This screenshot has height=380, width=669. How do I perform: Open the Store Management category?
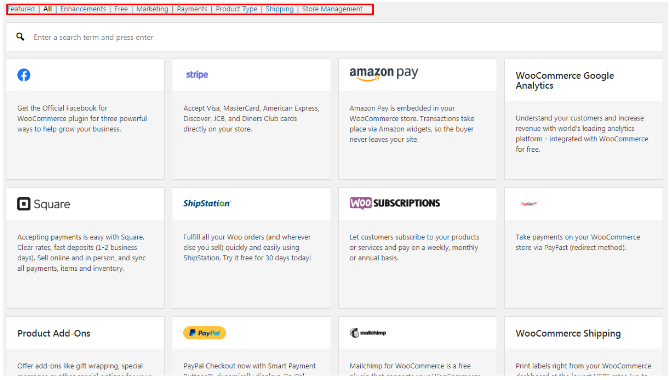point(332,9)
